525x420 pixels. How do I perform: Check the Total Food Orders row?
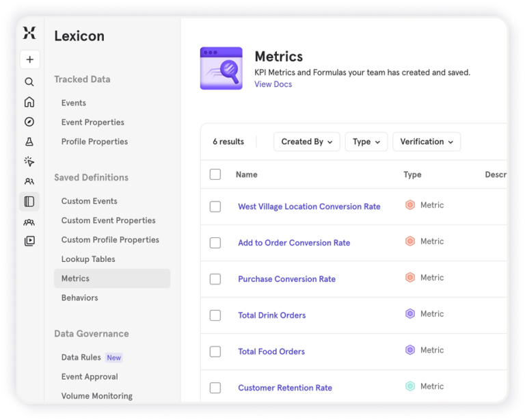click(215, 352)
